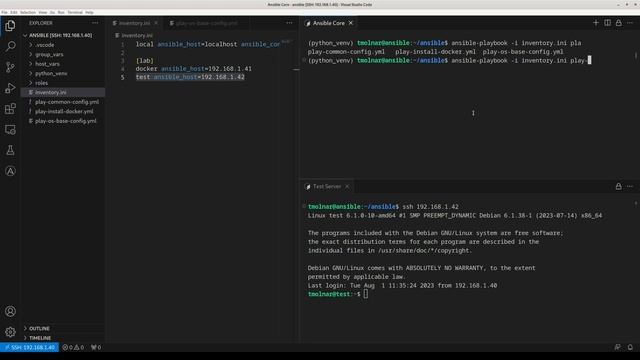The width and height of the screenshot is (640, 360).
Task: Click the ssh 192.168.1.42 command line
Action: 383,207
